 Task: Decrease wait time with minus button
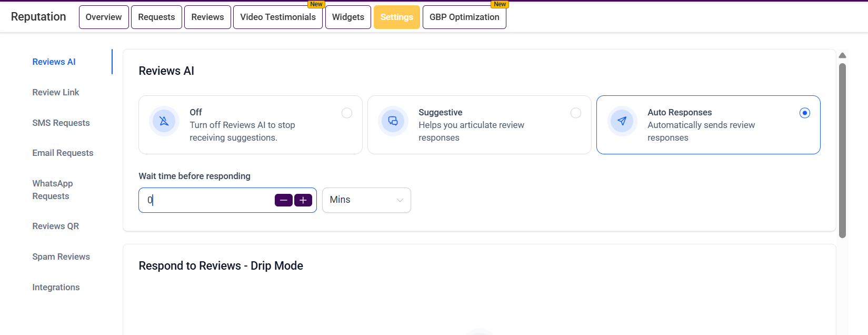(284, 200)
